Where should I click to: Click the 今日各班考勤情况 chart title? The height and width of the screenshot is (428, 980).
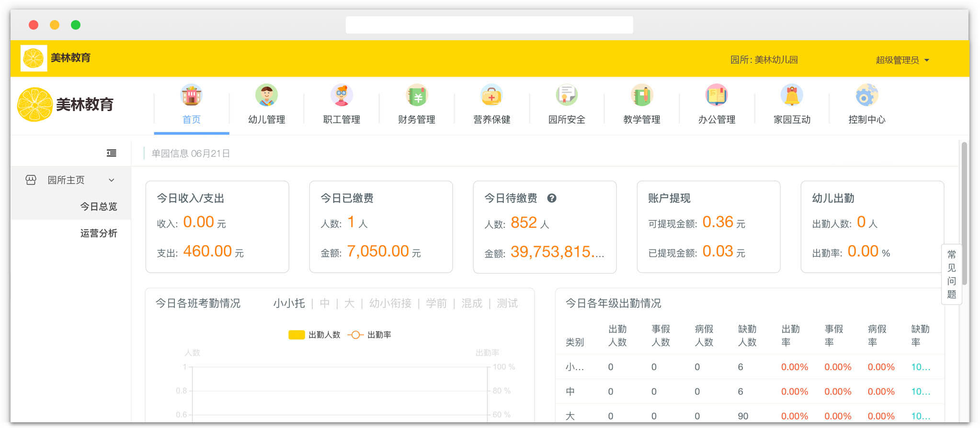198,304
